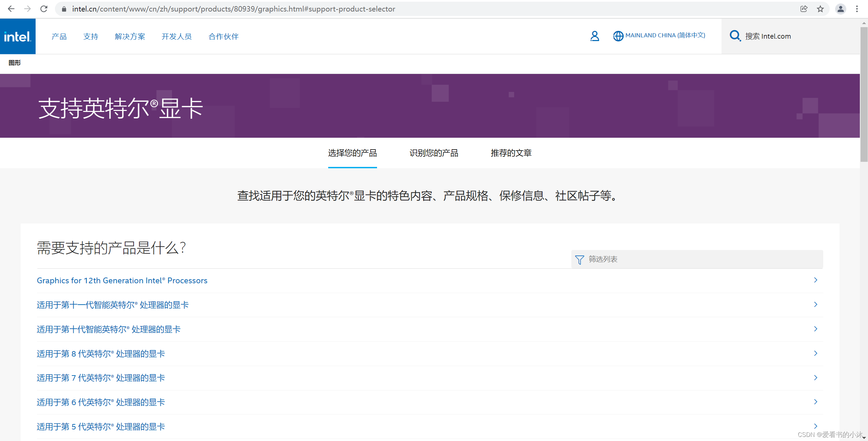Screen dimensions: 868x441
Task: Click the globe region selector icon
Action: click(618, 36)
